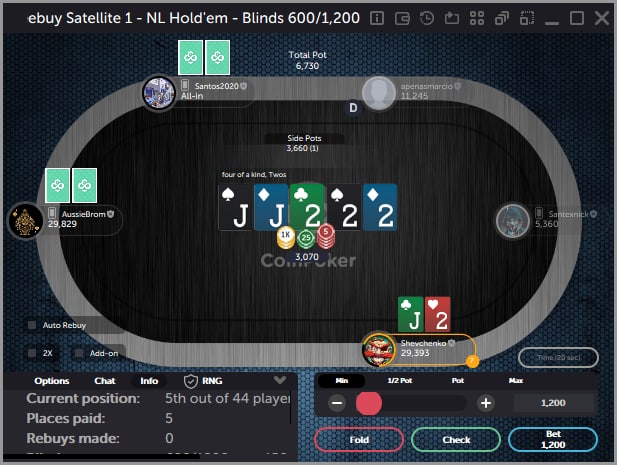Check the Add-on checkbox
Screen dimensions: 617x465
[79, 353]
